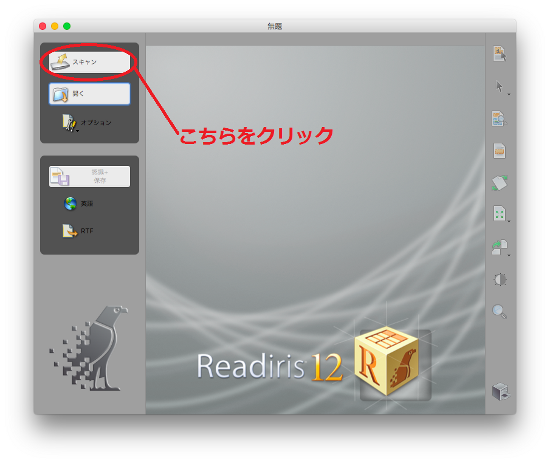The height and width of the screenshot is (463, 550).
Task: Open the オプション options dropdown
Action: (87, 123)
